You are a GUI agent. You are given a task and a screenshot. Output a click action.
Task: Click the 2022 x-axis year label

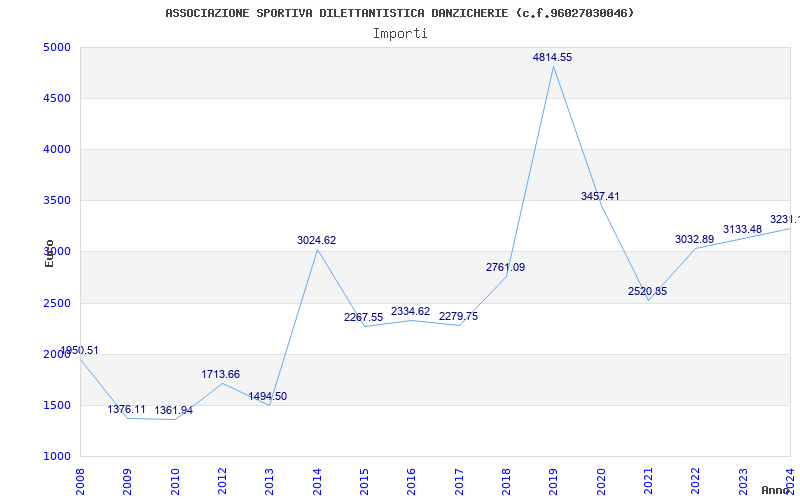coord(696,482)
